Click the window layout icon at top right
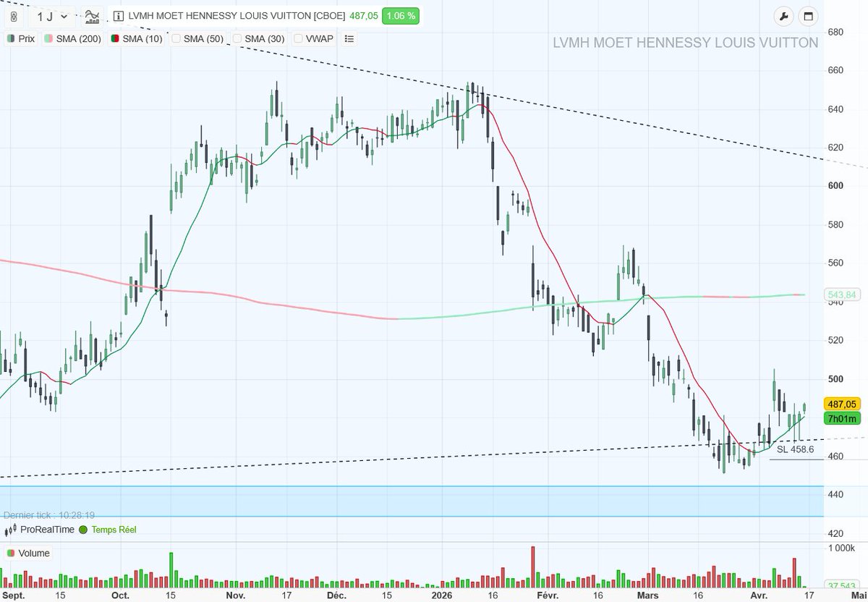This screenshot has height=602, width=868. 809,16
